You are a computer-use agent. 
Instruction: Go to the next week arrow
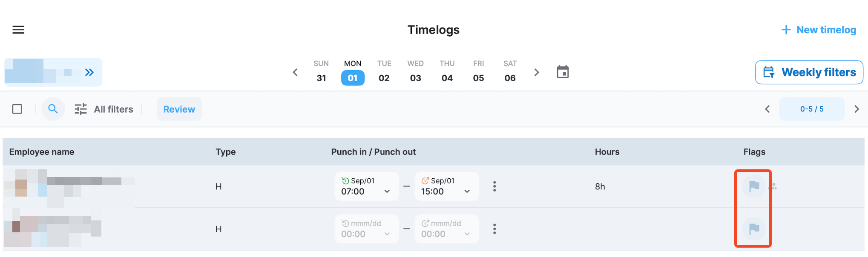point(537,72)
